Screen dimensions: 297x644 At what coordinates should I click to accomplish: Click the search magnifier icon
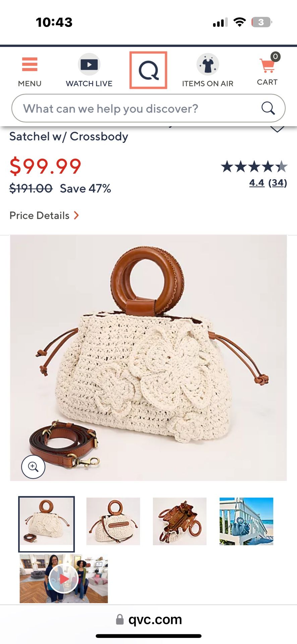pyautogui.click(x=268, y=108)
